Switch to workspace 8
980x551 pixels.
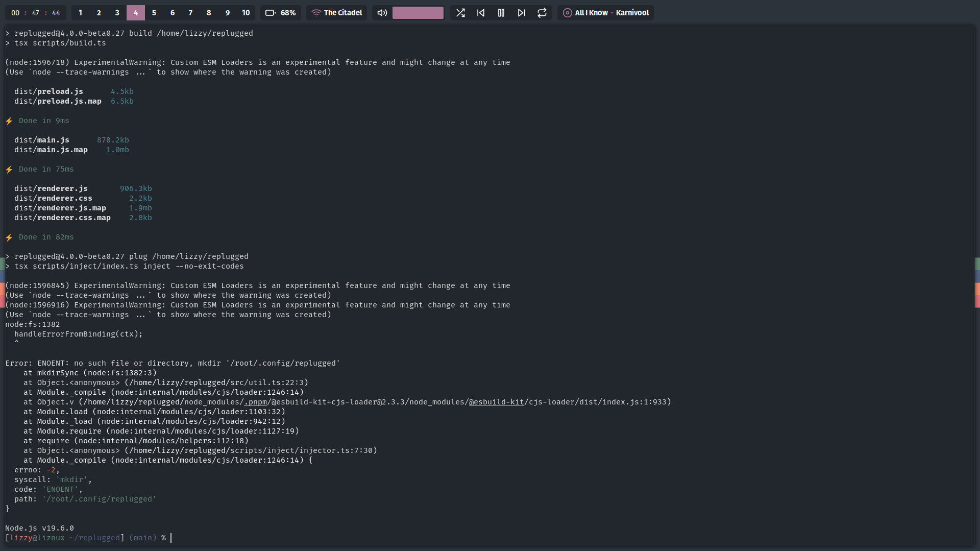click(209, 13)
